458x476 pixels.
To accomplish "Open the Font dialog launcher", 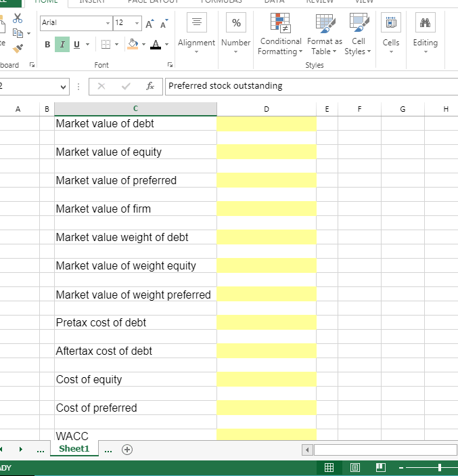I will [x=170, y=64].
